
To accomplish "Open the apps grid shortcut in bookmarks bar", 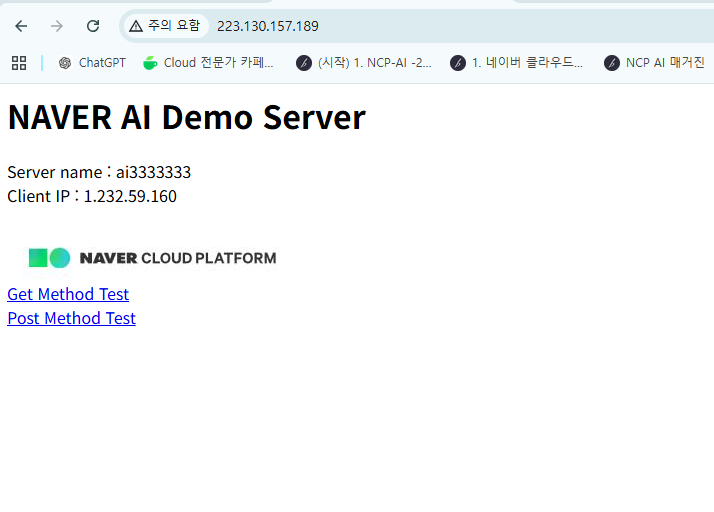I will 19,63.
